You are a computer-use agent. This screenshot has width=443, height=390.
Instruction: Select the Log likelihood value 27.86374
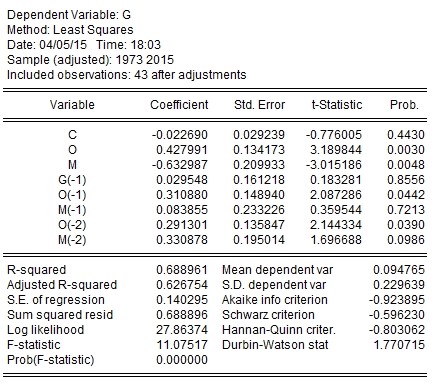click(x=182, y=330)
